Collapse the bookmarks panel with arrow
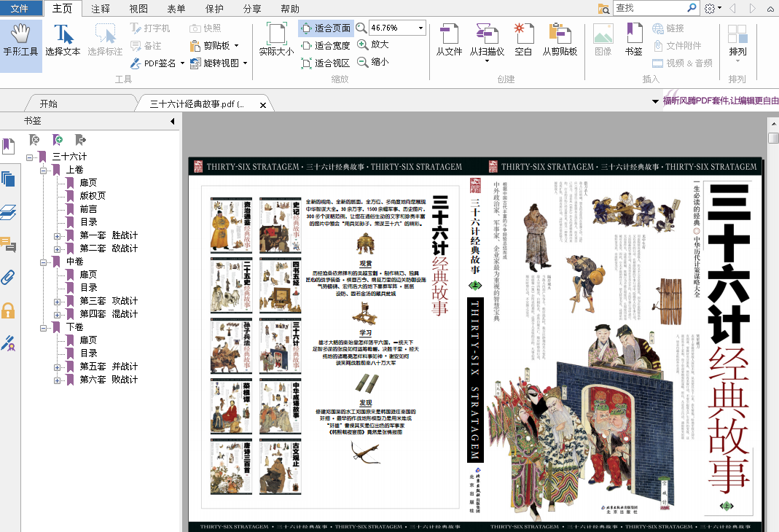This screenshot has height=532, width=779. point(173,121)
